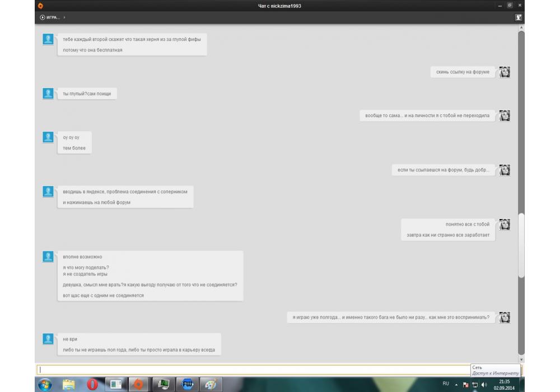Viewport: 560px width, 392px height.
Task: Click the Origin logo in the title bar
Action: coord(40,6)
